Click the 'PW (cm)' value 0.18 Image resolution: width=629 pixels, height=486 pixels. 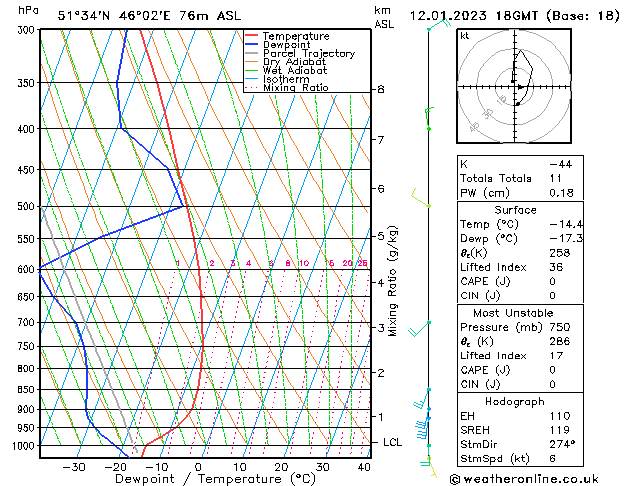pyautogui.click(x=561, y=193)
